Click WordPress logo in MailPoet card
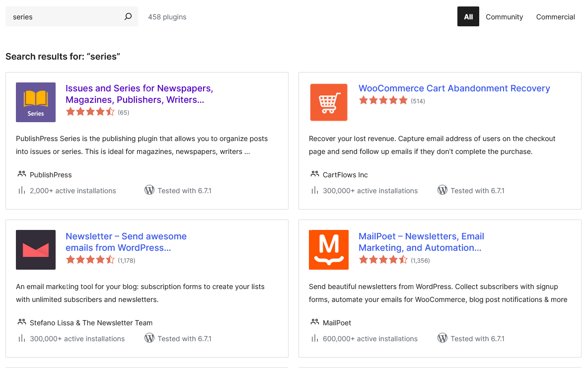This screenshot has width=588, height=368. [x=442, y=338]
